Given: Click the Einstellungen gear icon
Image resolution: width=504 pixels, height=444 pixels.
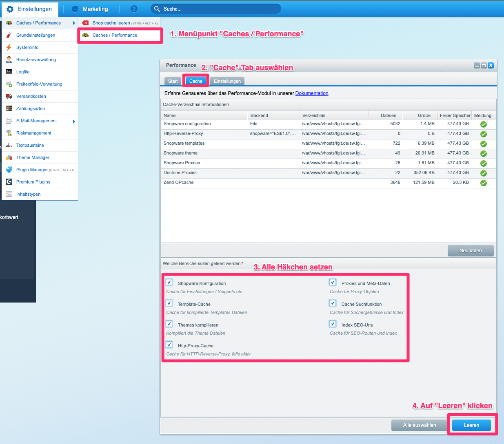Looking at the screenshot, I should (x=10, y=9).
